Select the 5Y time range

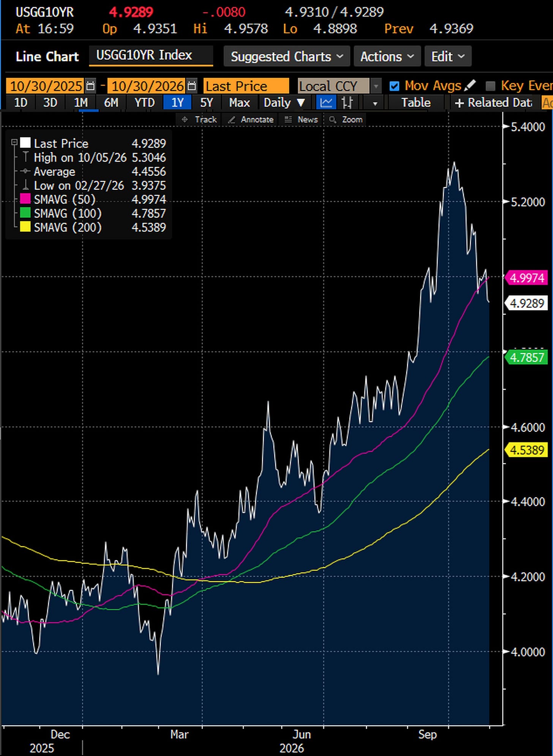click(x=207, y=103)
